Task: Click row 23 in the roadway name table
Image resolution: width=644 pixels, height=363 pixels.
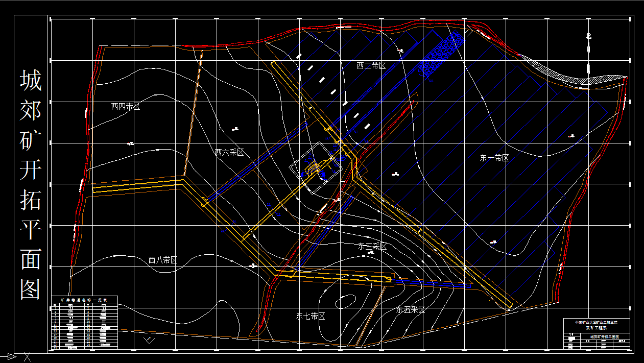Action: (x=84, y=345)
